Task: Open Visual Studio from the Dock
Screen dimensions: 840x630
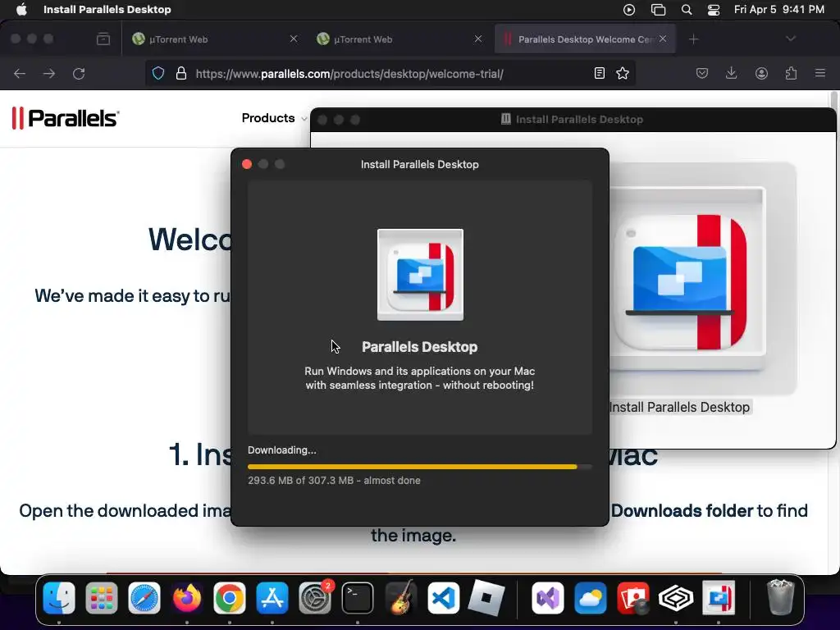Action: coord(547,598)
